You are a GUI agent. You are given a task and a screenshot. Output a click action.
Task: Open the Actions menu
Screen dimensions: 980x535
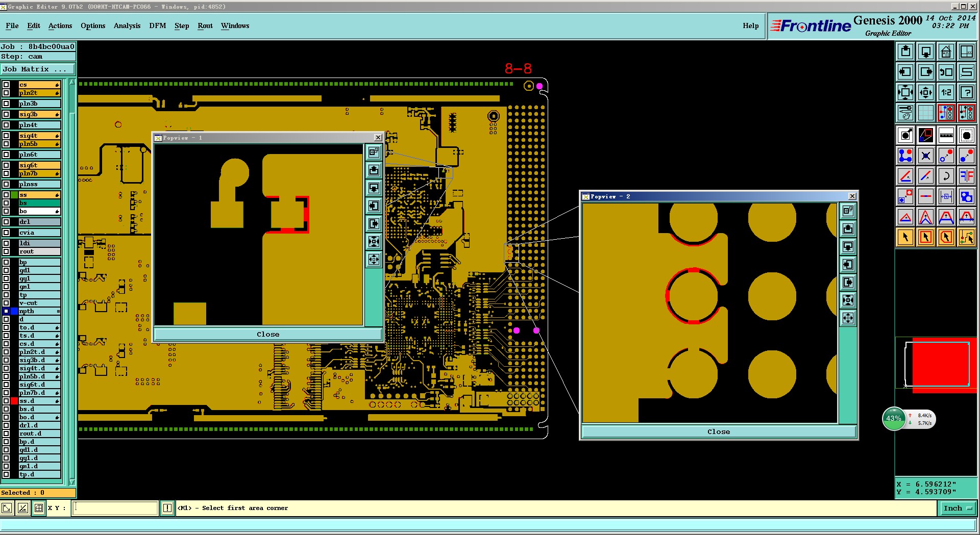click(x=60, y=26)
